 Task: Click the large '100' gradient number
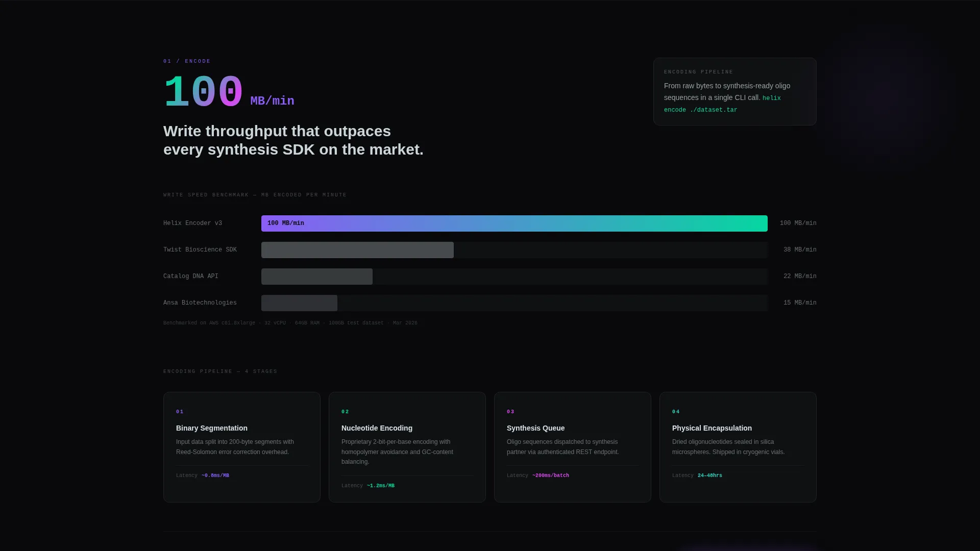tap(203, 92)
